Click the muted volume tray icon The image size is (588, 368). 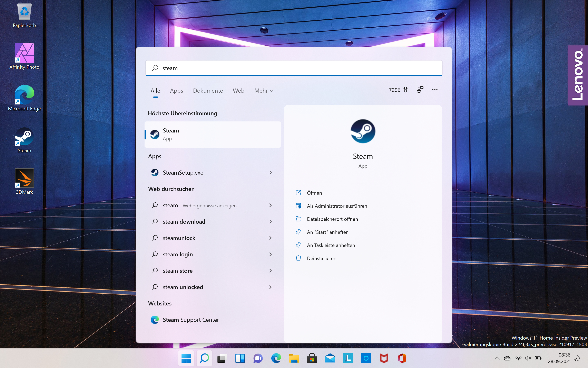point(528,358)
